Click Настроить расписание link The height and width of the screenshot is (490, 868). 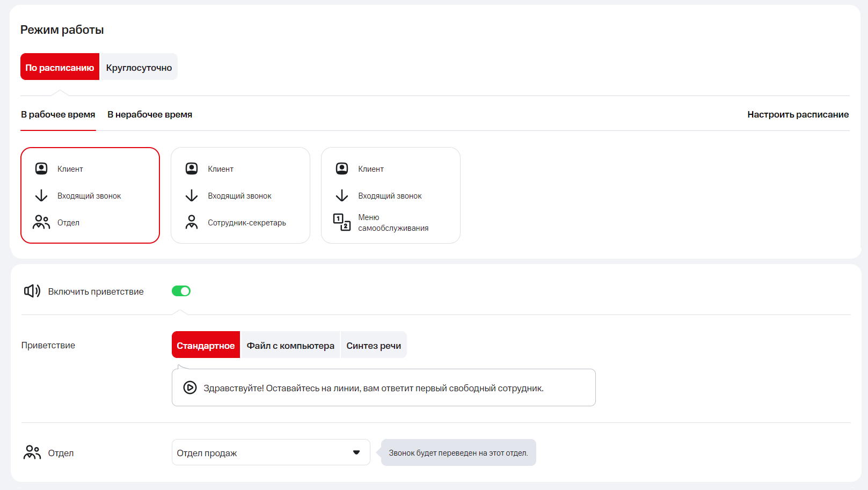(798, 114)
